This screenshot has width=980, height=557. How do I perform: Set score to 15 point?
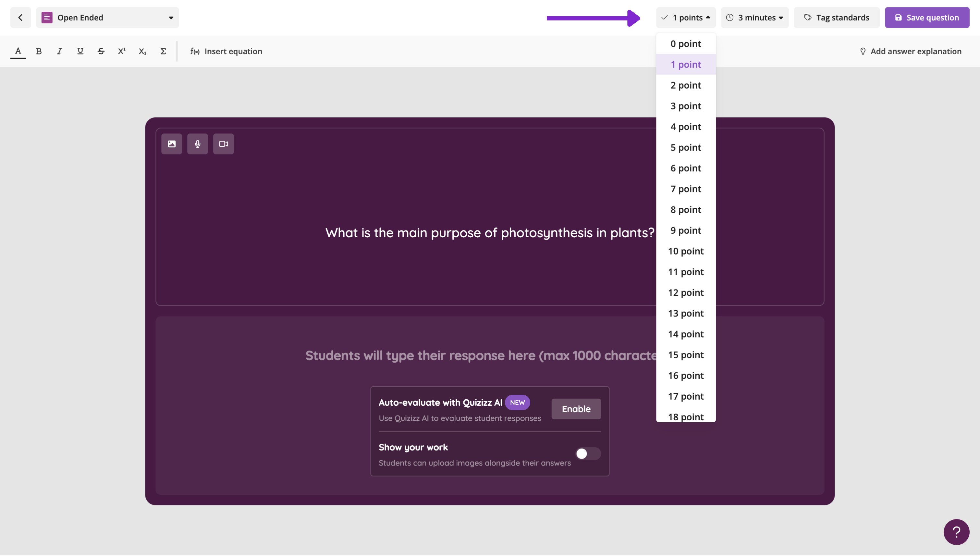tap(686, 355)
